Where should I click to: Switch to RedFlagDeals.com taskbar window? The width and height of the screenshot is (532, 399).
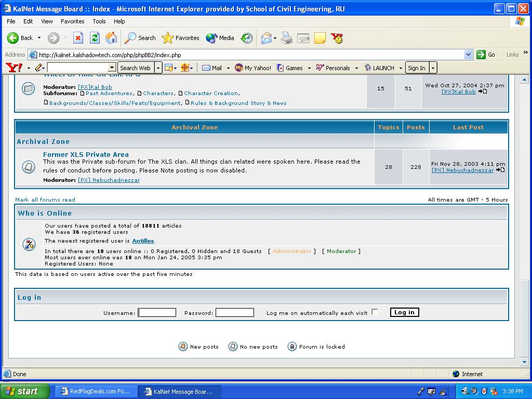coord(96,392)
